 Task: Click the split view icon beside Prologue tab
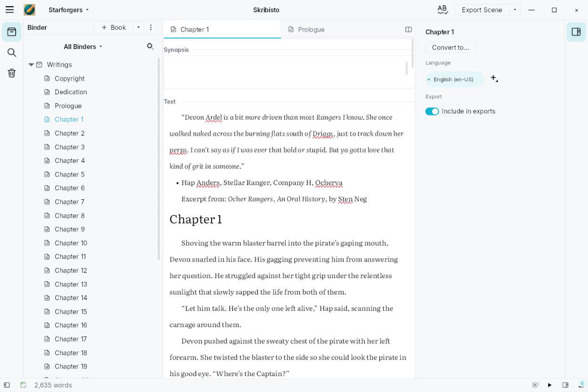(408, 29)
